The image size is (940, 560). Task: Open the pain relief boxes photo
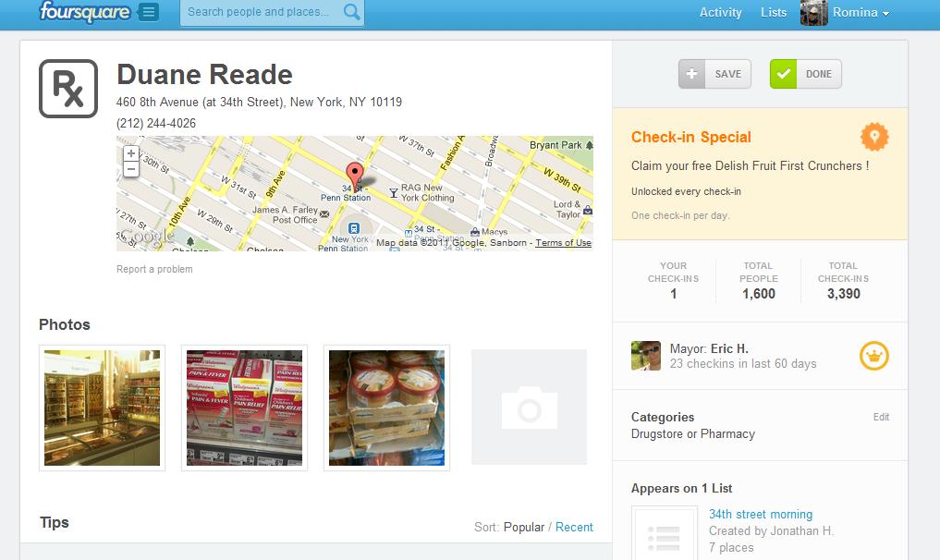point(245,408)
